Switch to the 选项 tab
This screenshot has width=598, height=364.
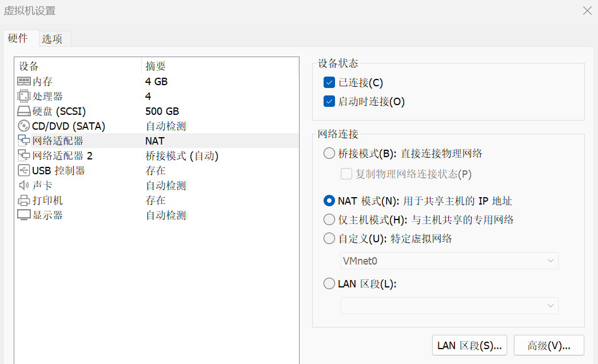[53, 39]
